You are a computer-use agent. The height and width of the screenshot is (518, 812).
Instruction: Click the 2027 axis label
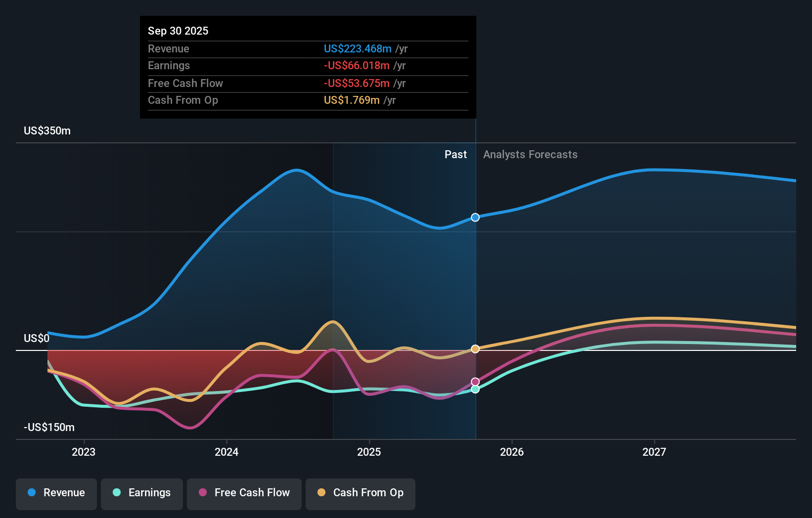click(655, 451)
